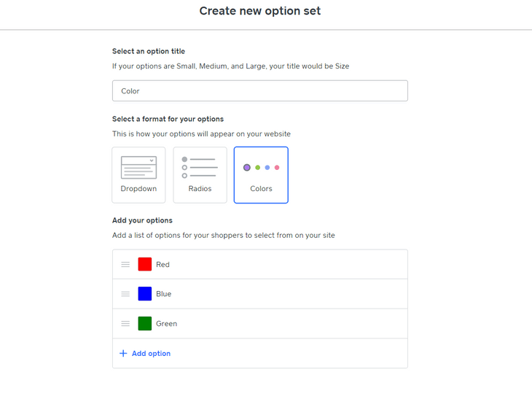Select the Colors format card

point(261,175)
